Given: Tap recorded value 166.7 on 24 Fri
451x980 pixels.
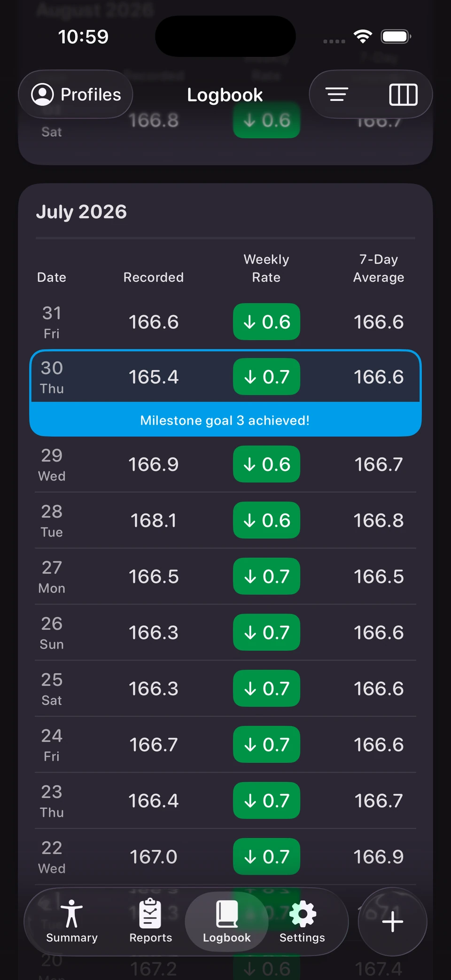Looking at the screenshot, I should click(154, 744).
